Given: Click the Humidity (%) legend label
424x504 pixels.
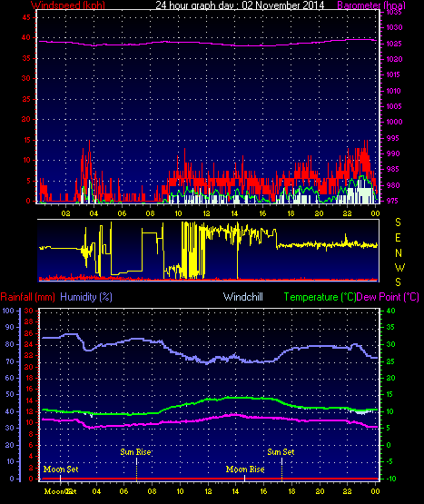Looking at the screenshot, I should pos(86,297).
